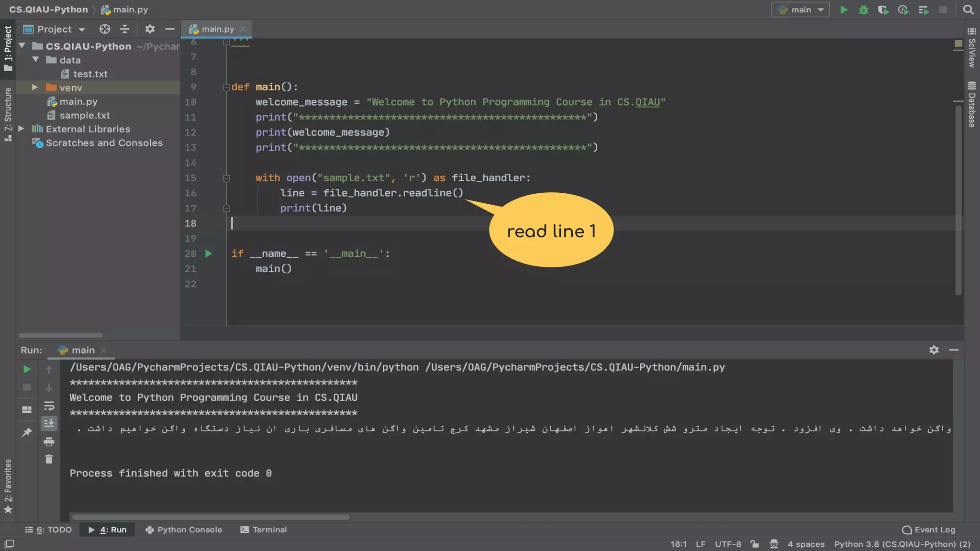The image size is (980, 551).
Task: Open the main run configuration dropdown
Action: point(800,10)
